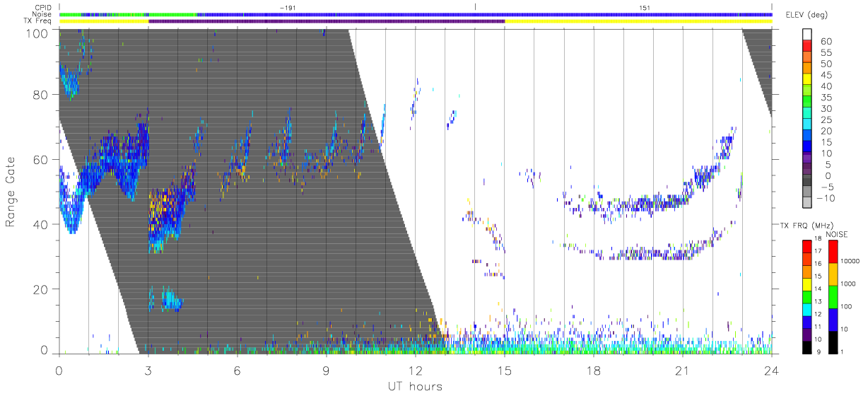This screenshot has height=401, width=868.
Task: Click the ELEV legend value "30"
Action: pos(826,109)
